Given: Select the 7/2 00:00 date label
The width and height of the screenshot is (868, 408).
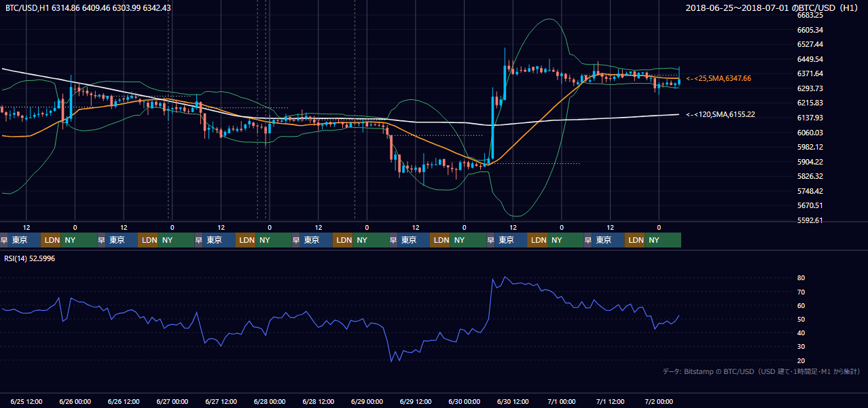Looking at the screenshot, I should coord(659,401).
